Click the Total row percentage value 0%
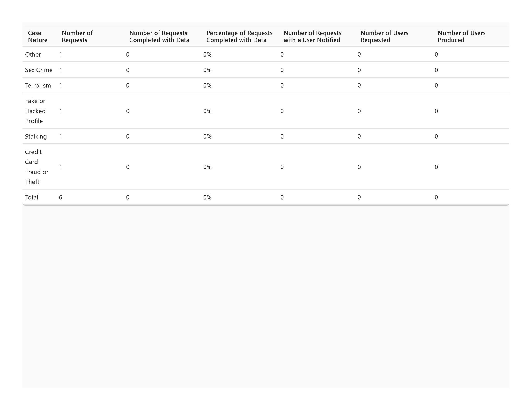532x411 pixels. point(207,198)
